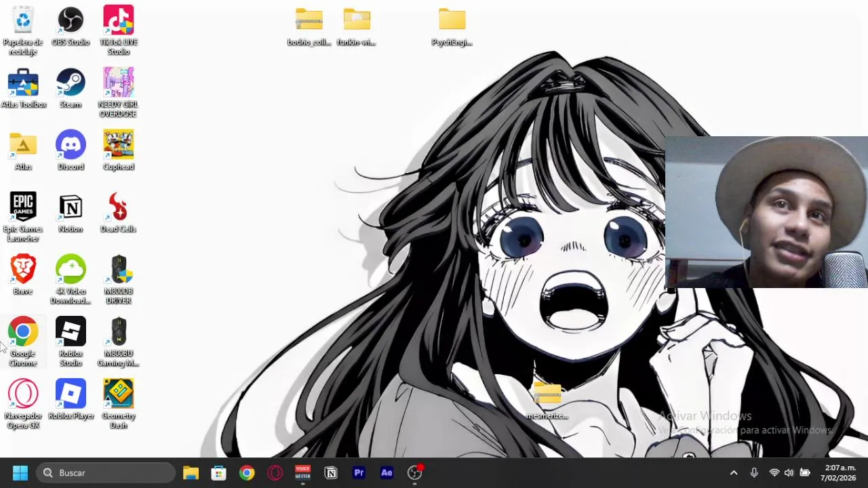Viewport: 868px width, 488px height.
Task: Launch Premiere Pro from the taskbar
Action: (x=359, y=472)
